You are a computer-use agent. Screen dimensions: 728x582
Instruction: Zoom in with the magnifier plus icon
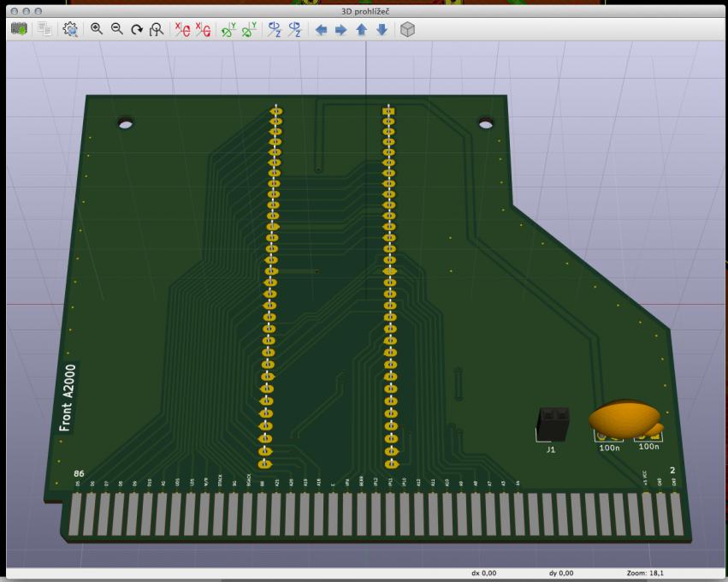click(x=97, y=29)
